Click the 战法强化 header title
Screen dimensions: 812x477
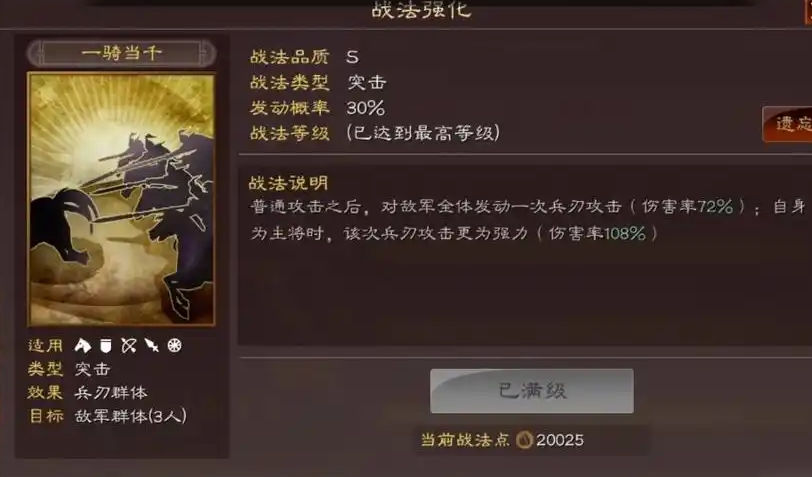[421, 9]
